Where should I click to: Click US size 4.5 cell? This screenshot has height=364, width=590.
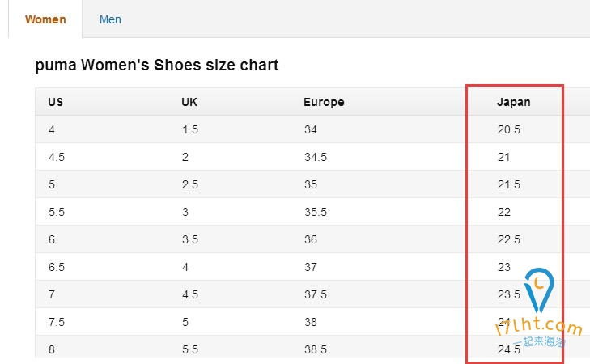(57, 157)
